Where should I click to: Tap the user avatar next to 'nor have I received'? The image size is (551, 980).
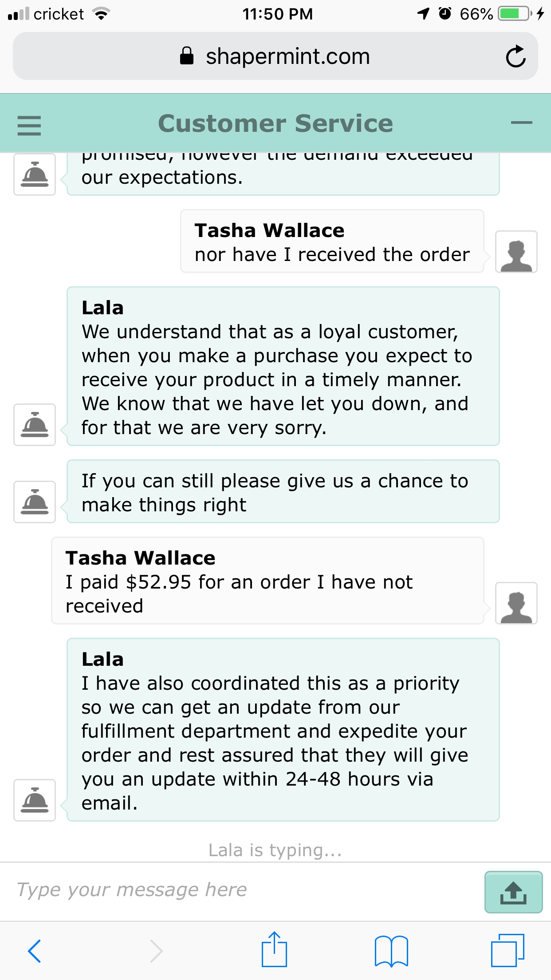point(516,252)
